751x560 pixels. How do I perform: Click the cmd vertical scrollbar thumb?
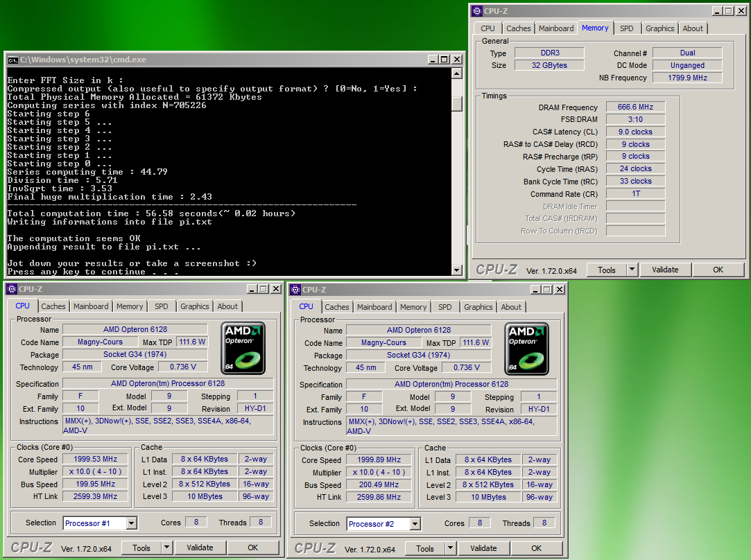point(457,104)
